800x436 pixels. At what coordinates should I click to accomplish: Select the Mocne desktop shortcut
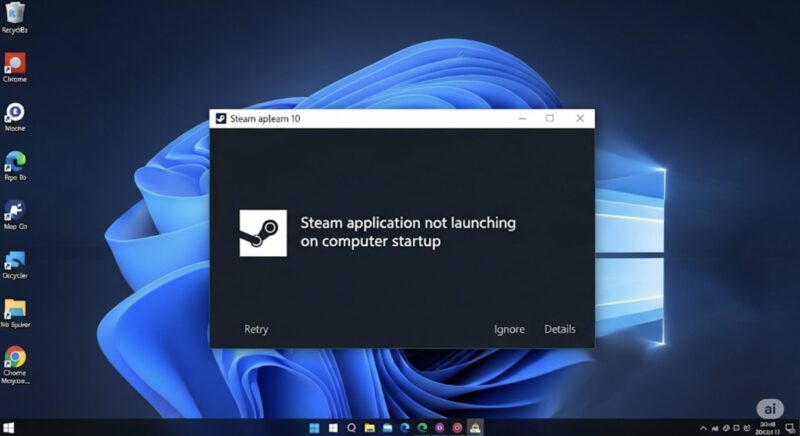click(x=15, y=117)
